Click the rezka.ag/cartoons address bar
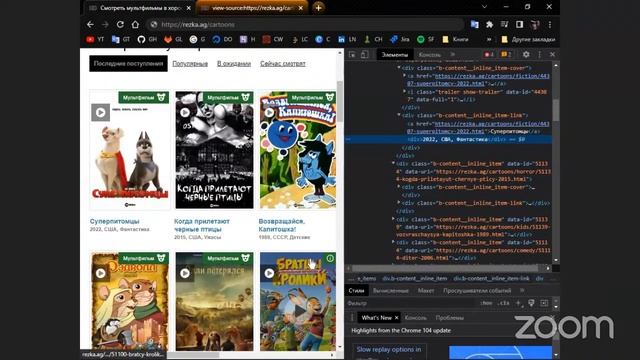 pyautogui.click(x=305, y=24)
